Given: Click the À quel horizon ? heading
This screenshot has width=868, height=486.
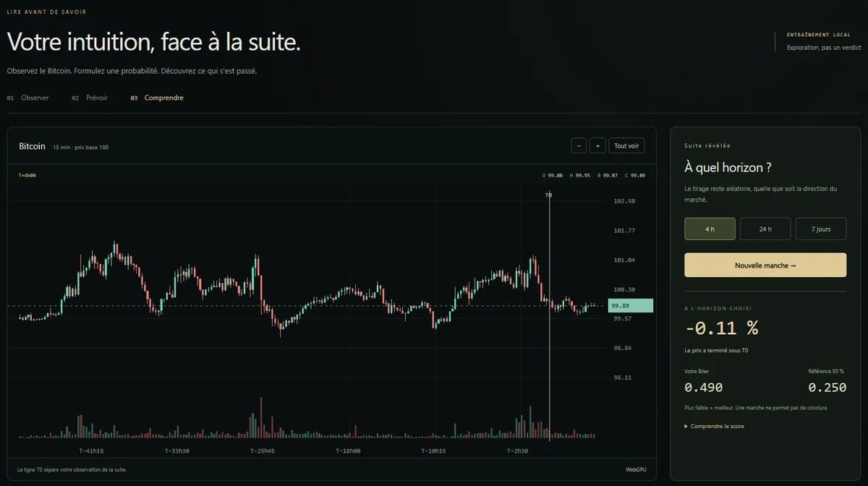Looking at the screenshot, I should [728, 168].
